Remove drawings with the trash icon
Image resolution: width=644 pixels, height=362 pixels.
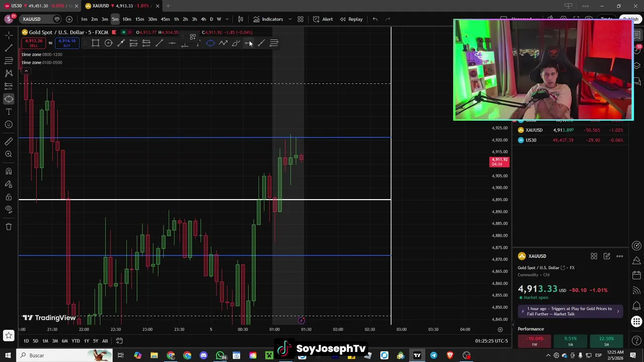tap(9, 227)
